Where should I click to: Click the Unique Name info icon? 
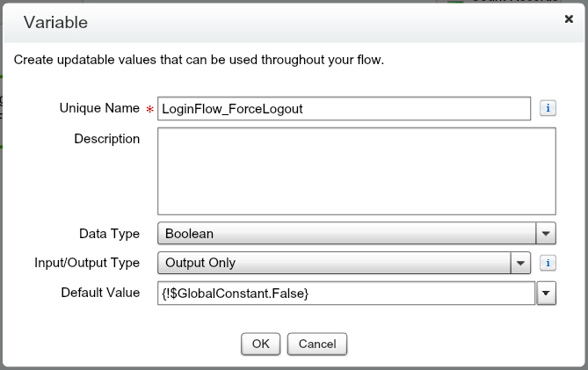pos(547,108)
